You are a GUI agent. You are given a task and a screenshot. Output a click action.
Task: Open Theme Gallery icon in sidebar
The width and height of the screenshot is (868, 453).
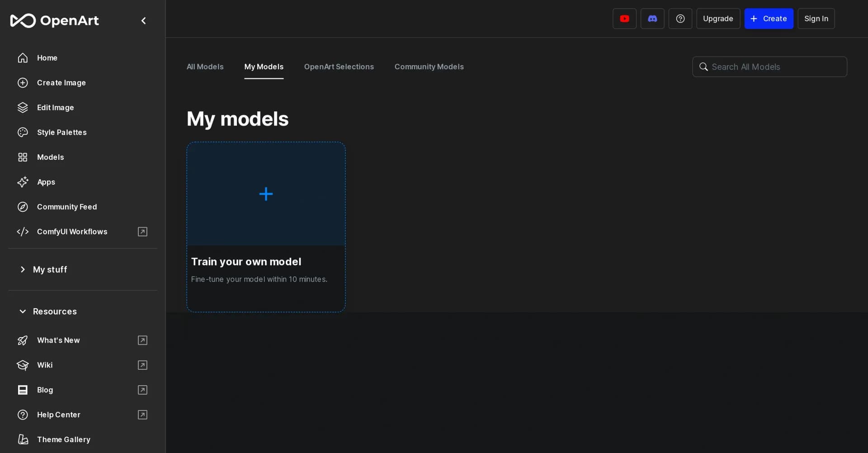[x=23, y=439]
